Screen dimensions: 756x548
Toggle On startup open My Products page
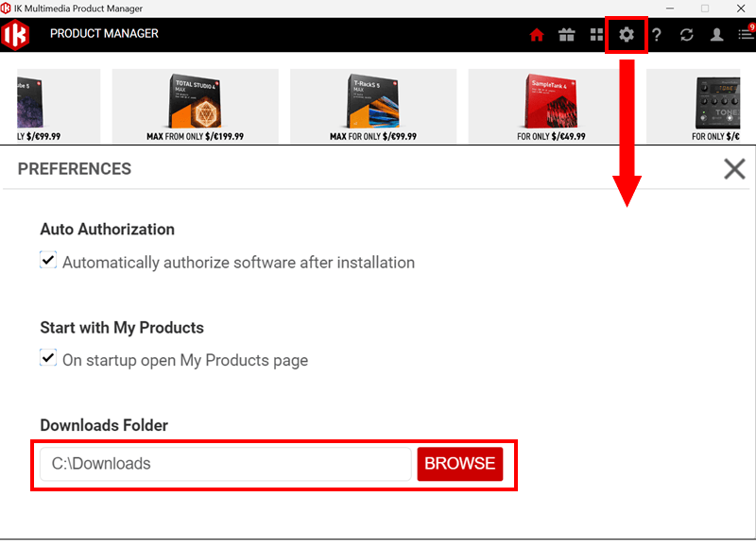(48, 358)
